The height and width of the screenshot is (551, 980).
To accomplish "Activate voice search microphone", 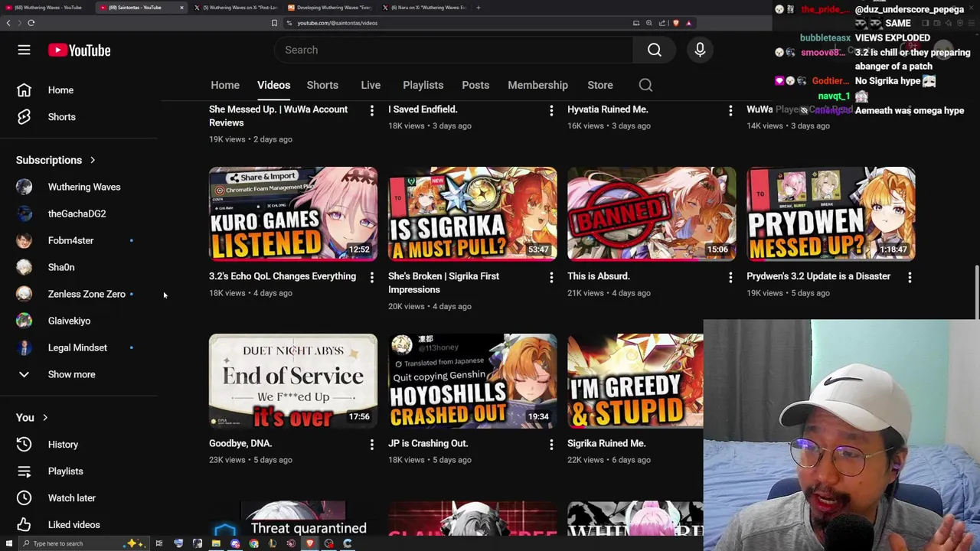I will (700, 50).
